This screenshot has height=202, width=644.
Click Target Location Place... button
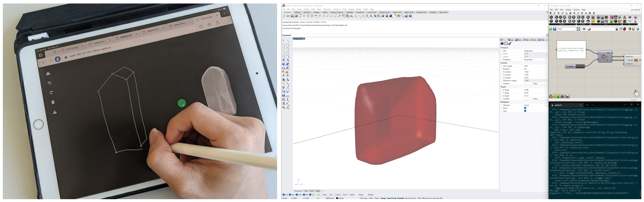pyautogui.click(x=536, y=99)
